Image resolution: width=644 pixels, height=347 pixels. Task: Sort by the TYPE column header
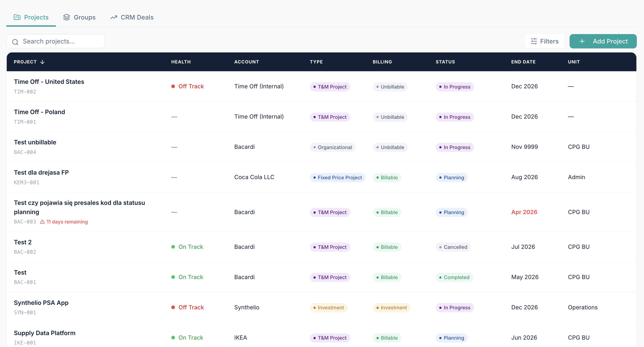coord(316,62)
